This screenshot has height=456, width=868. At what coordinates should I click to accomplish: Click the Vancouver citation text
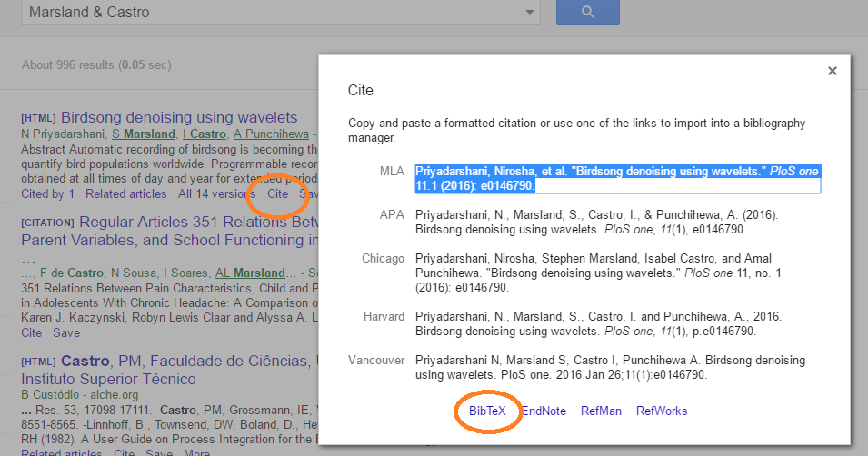610,368
